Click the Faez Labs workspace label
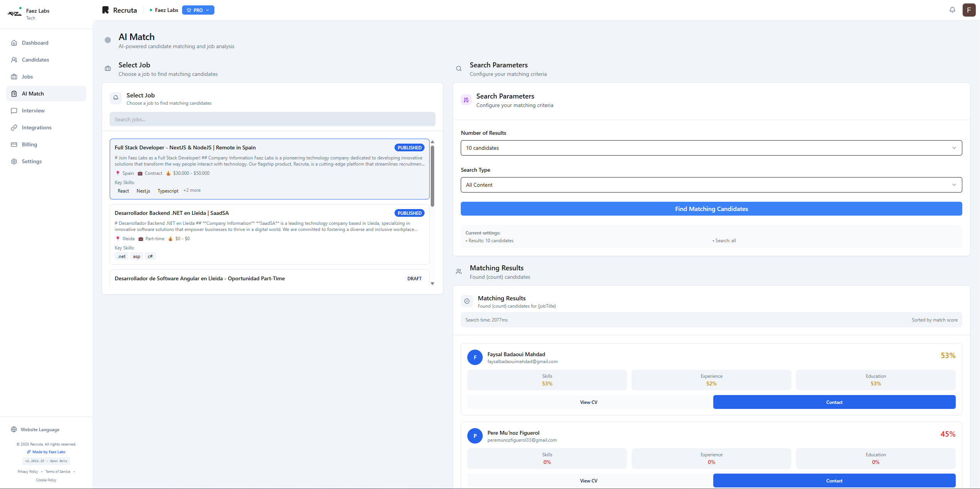The width and height of the screenshot is (980, 489). 166,10
